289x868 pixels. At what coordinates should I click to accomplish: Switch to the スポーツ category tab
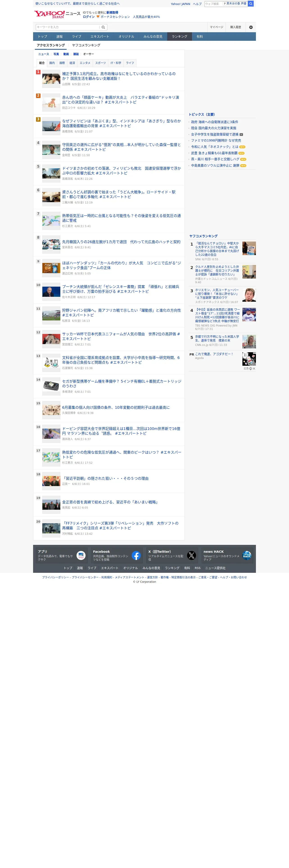coord(100,63)
